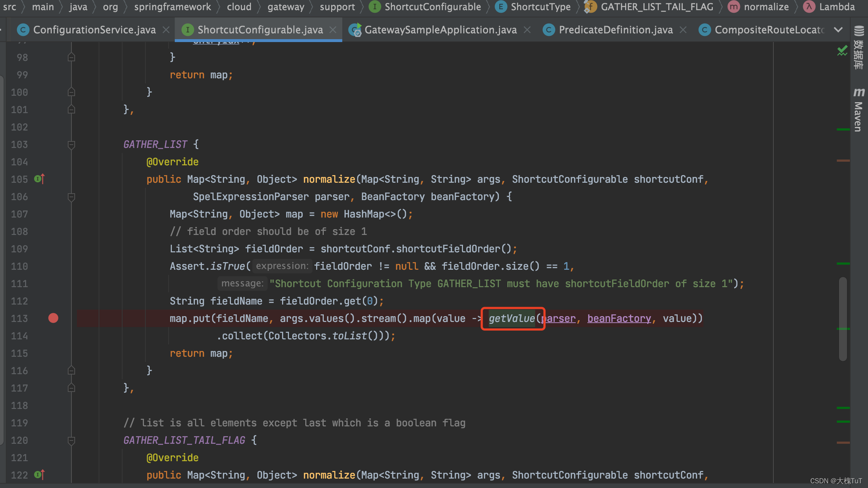The image size is (868, 488).
Task: Click the editor vertical scrollbar thumb
Action: (843, 319)
